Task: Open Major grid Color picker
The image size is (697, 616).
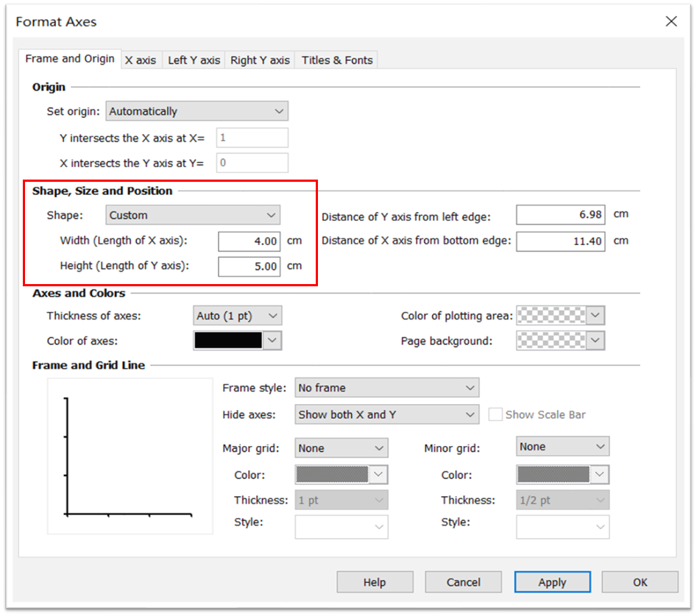Action: pyautogui.click(x=342, y=475)
